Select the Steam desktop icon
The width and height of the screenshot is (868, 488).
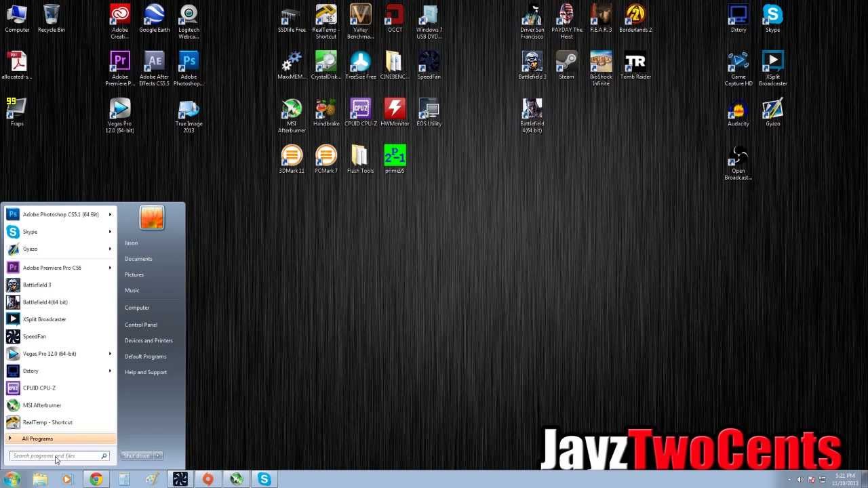tap(566, 65)
